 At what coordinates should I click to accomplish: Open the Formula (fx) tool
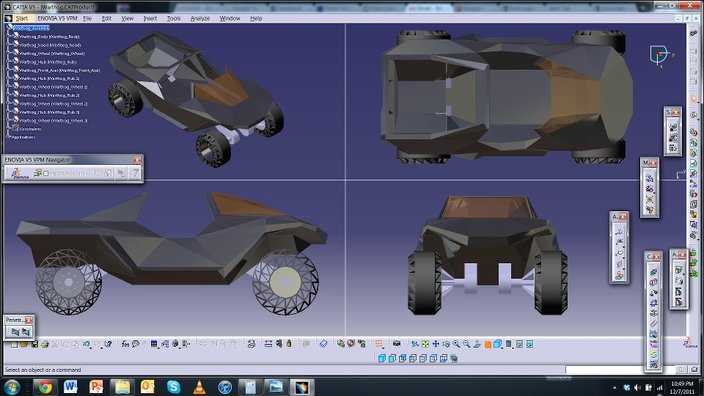[x=125, y=344]
